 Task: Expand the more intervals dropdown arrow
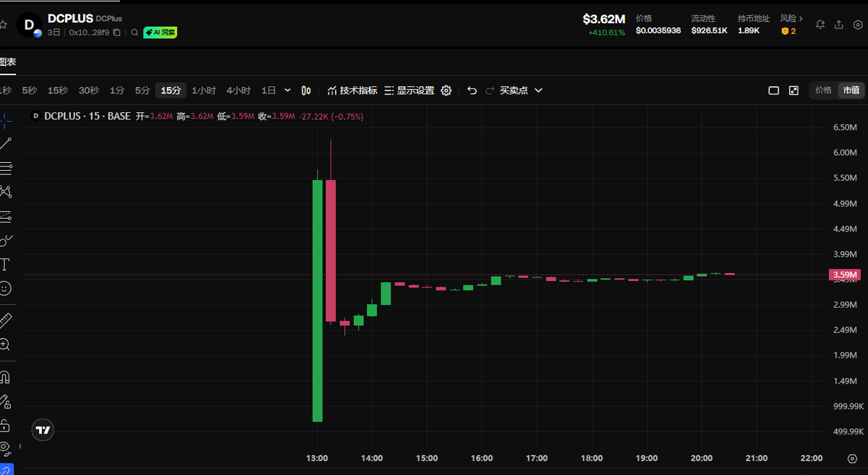288,91
